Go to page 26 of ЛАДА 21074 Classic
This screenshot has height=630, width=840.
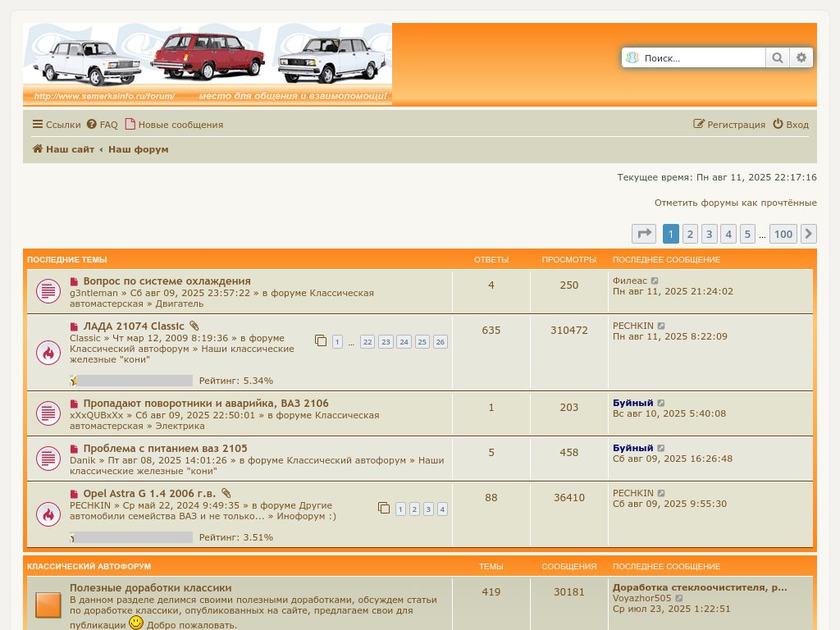pos(441,342)
